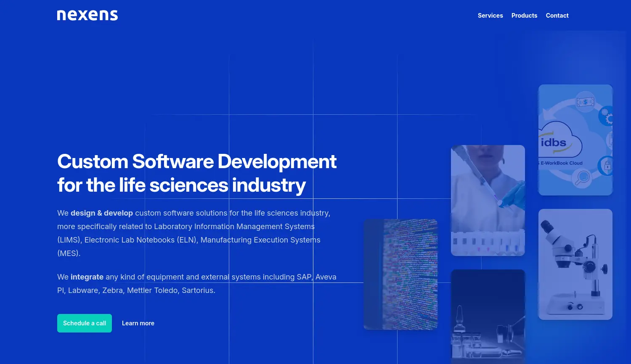Click the padlock icon on the idbs card
This screenshot has height=364, width=631.
coord(607,165)
